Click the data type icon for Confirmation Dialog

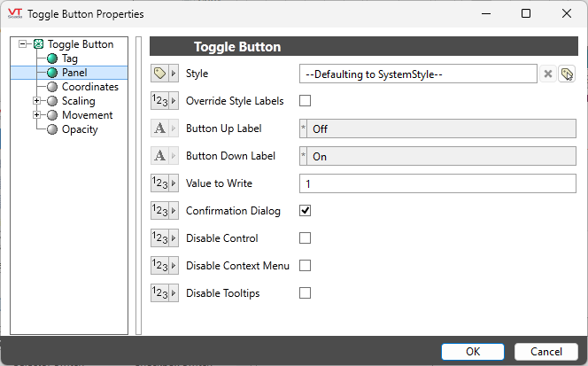(164, 211)
